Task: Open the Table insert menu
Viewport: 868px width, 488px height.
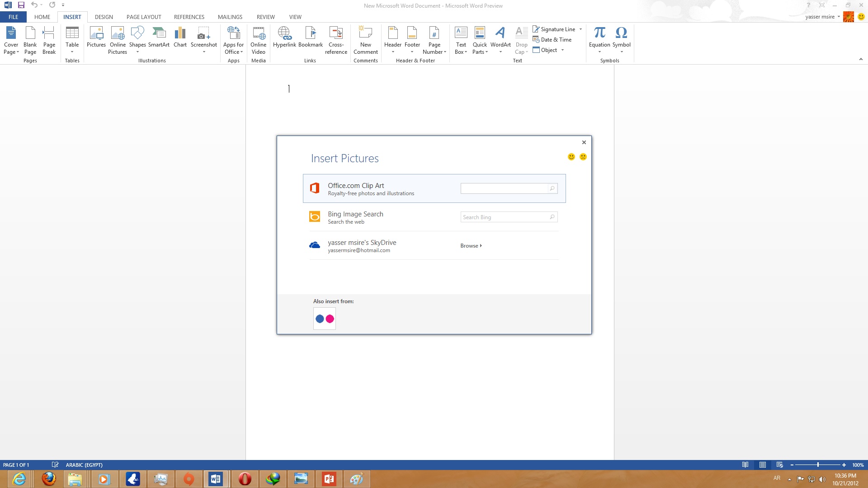Action: 72,40
